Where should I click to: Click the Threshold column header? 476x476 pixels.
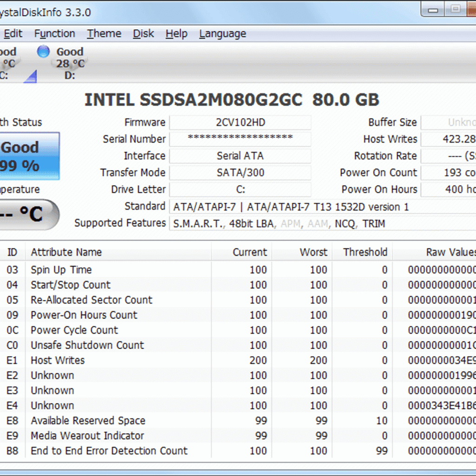tap(365, 252)
